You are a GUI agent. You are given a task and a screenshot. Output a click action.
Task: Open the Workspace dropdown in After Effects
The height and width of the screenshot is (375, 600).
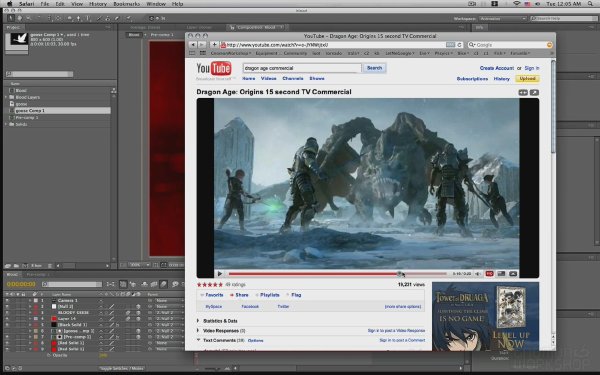(503, 18)
